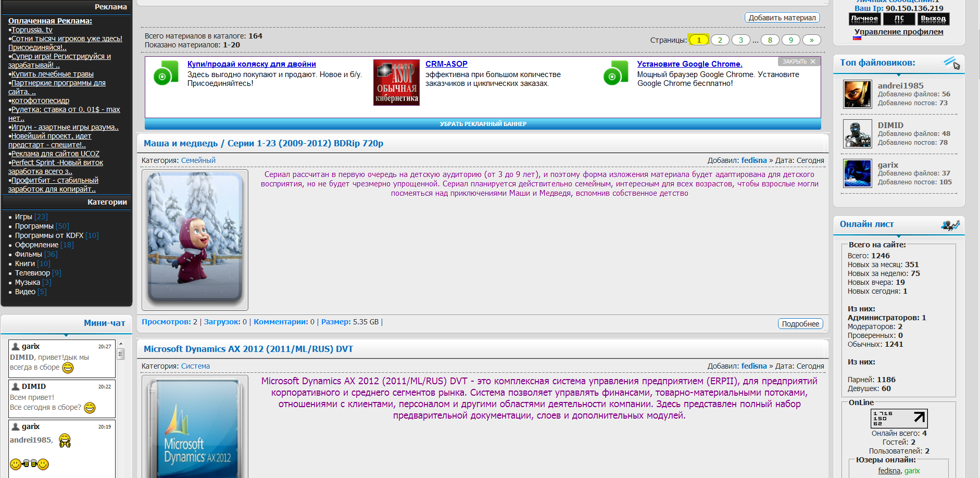Click the emoticon next to andrei1985 in chat
This screenshot has width=980, height=478.
click(x=65, y=441)
